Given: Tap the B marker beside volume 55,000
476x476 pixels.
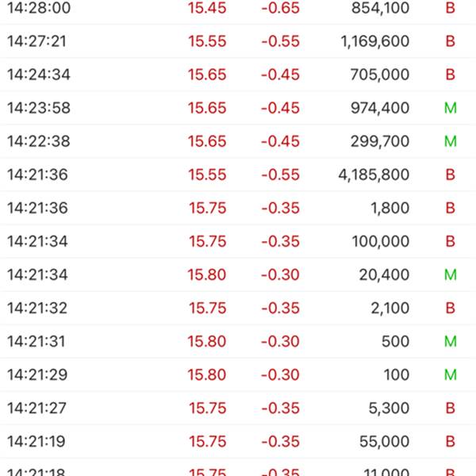Looking at the screenshot, I should (x=450, y=442).
